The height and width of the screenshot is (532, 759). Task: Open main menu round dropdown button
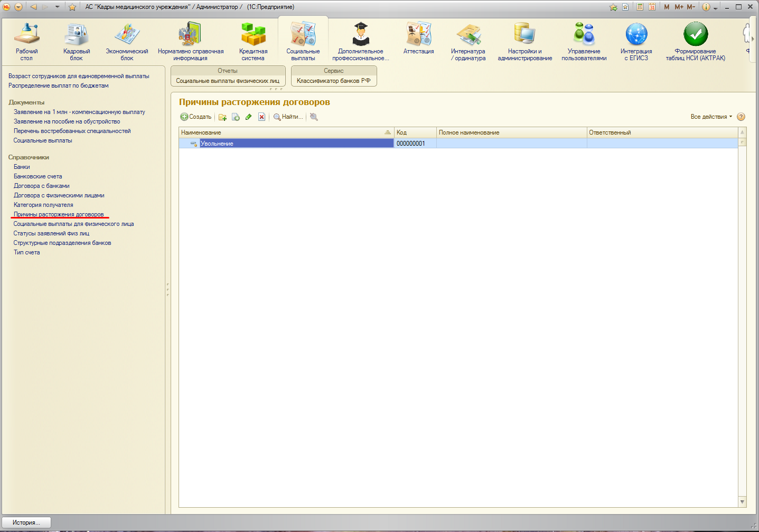click(x=18, y=7)
